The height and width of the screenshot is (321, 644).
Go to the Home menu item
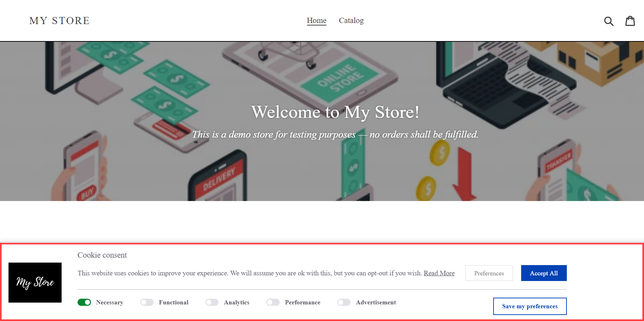coord(317,21)
